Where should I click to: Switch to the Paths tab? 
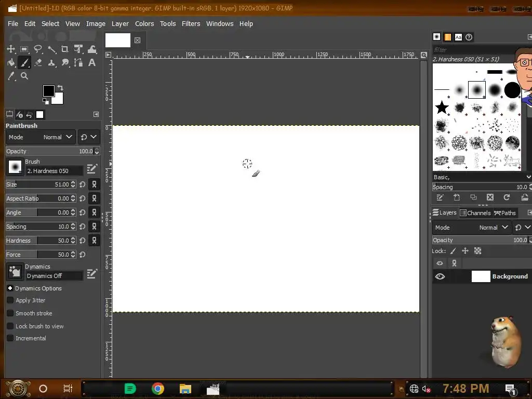click(505, 213)
